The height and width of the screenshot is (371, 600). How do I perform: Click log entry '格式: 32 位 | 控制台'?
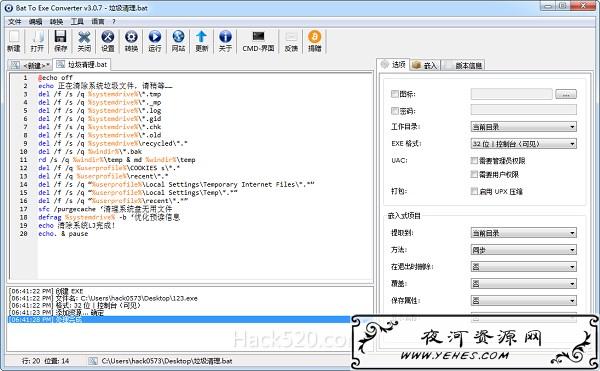tap(75, 305)
